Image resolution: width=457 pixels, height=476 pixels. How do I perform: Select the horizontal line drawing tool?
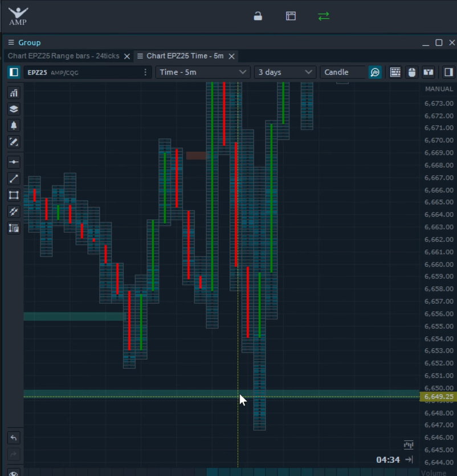(x=14, y=162)
